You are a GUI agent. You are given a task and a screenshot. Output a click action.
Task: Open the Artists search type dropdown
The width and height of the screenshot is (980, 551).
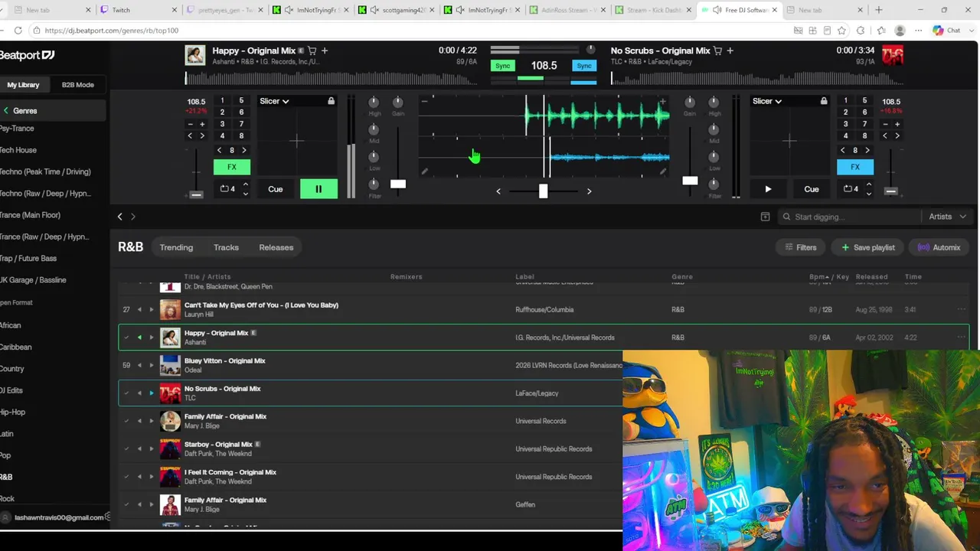coord(948,217)
